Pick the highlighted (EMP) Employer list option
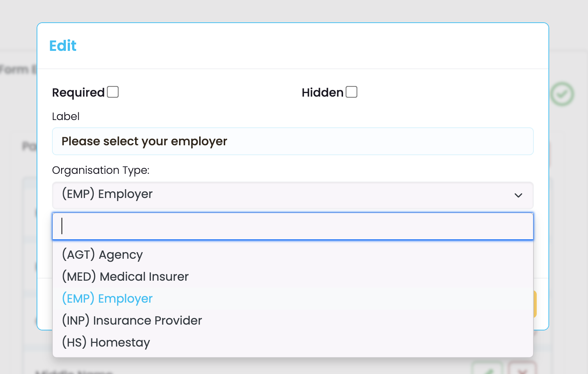The width and height of the screenshot is (588, 374). [107, 299]
